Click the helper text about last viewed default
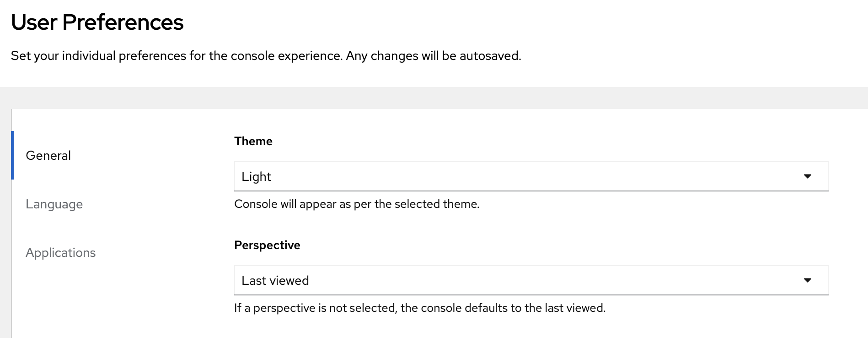The width and height of the screenshot is (868, 338). [420, 308]
